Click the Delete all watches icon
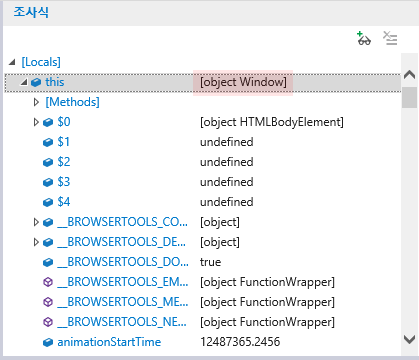419x360 pixels. (x=390, y=38)
